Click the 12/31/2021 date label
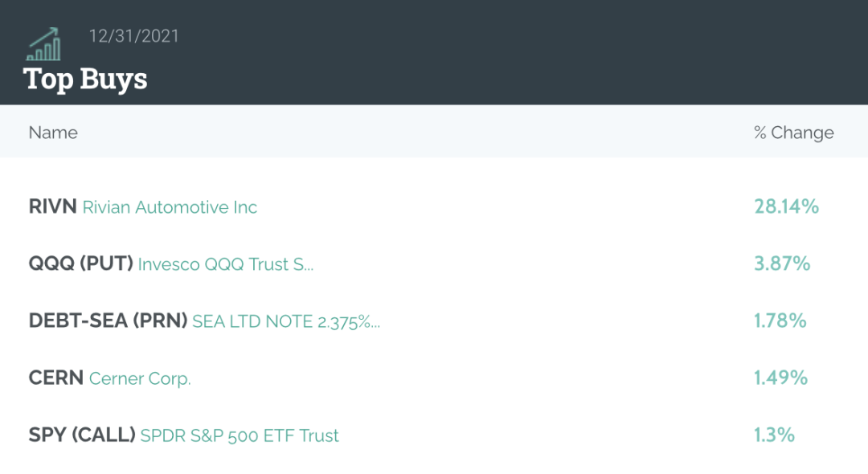This screenshot has width=868, height=474. (133, 36)
